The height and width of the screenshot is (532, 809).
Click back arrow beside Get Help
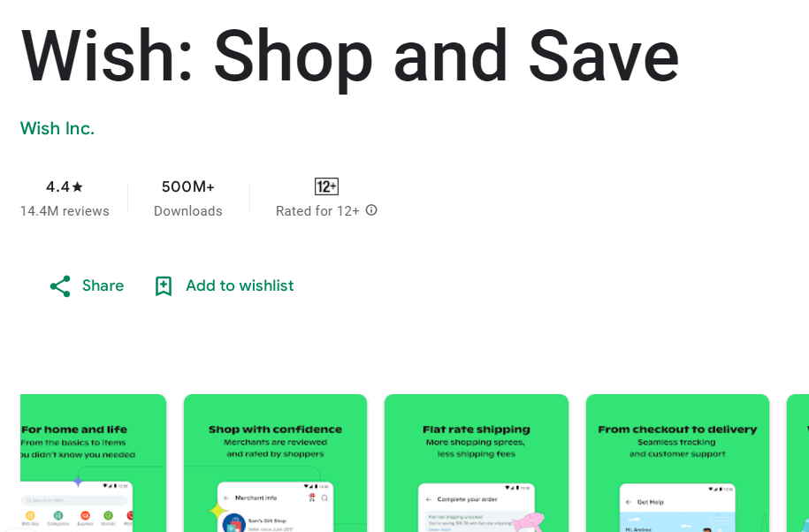pyautogui.click(x=629, y=502)
